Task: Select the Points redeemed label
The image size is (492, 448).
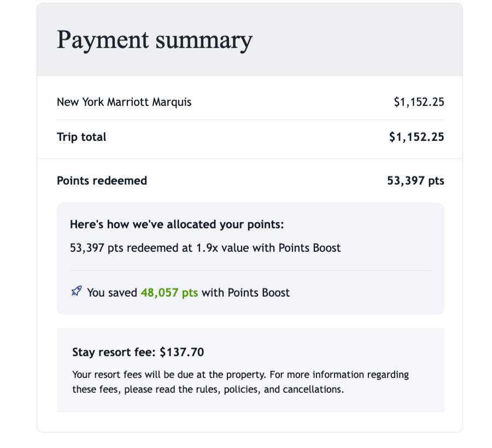Action: pyautogui.click(x=102, y=181)
